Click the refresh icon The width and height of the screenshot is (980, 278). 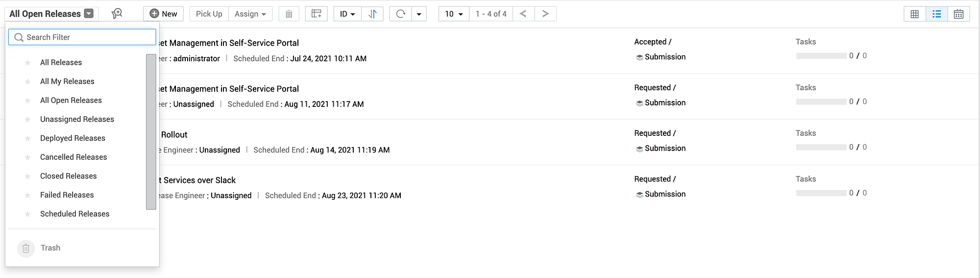tap(401, 14)
